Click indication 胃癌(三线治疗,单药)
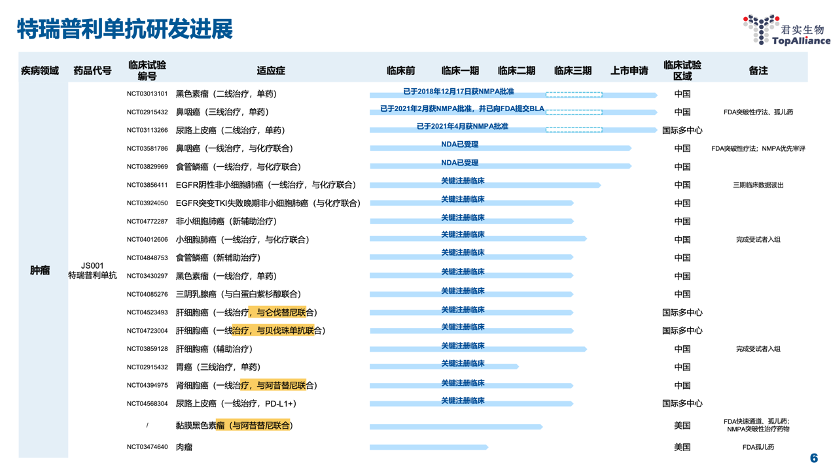 tap(218, 367)
